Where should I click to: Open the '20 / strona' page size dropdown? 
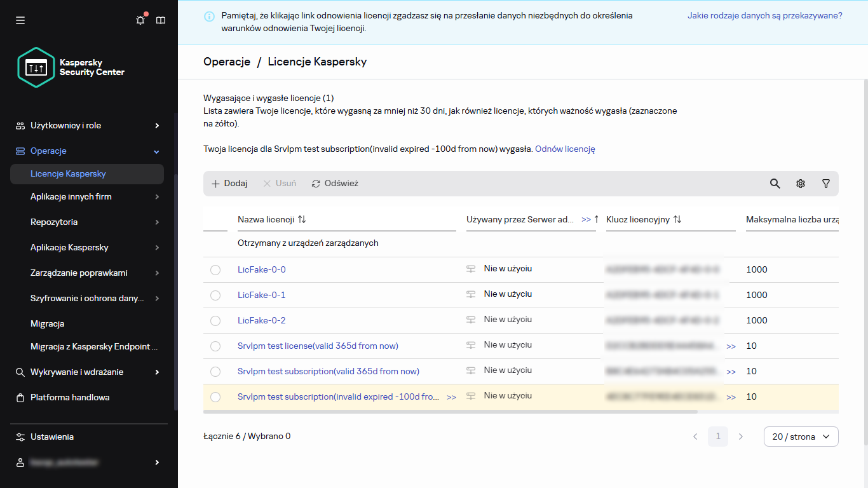801,437
